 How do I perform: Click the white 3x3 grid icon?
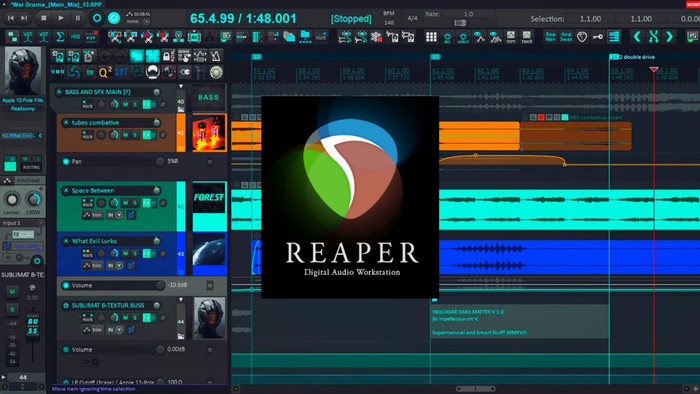pos(431,37)
